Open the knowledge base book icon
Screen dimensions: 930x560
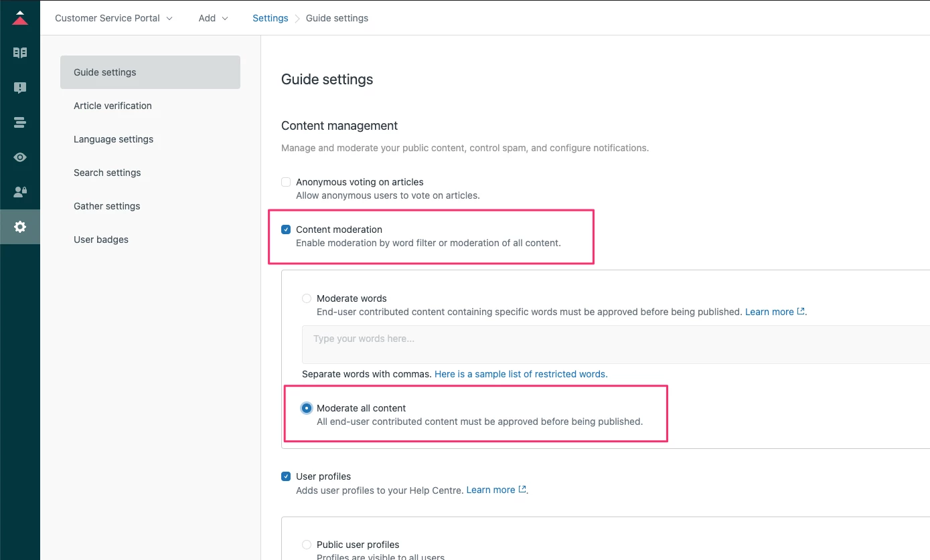(20, 53)
